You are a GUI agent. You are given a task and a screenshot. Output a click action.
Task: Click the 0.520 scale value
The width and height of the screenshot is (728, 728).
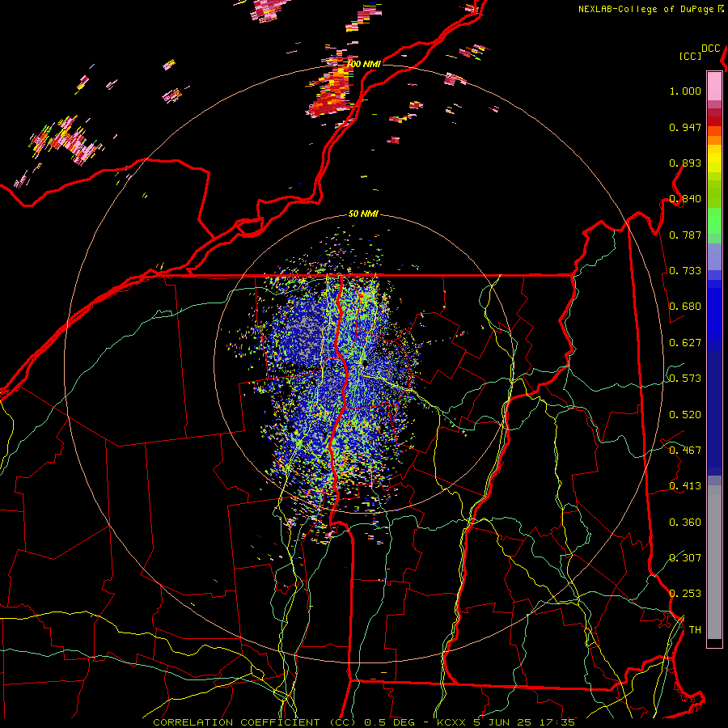[x=685, y=415]
